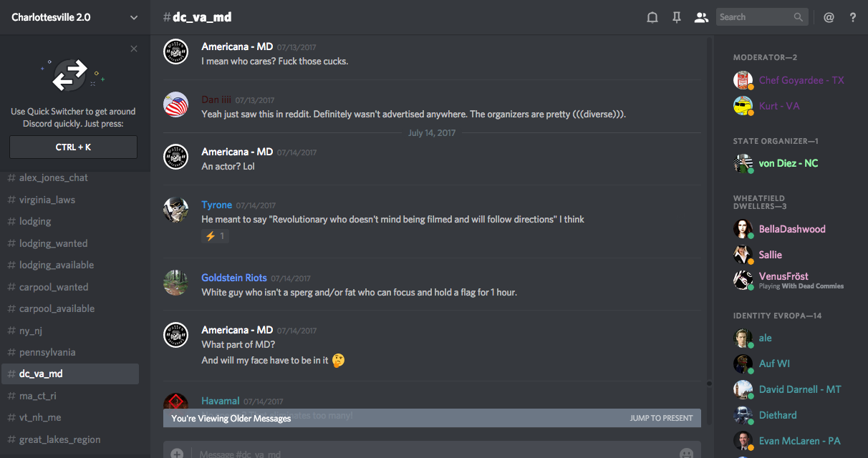Screen dimensions: 868x458
Task: Open the great_lakes_region channel
Action: [x=59, y=439]
